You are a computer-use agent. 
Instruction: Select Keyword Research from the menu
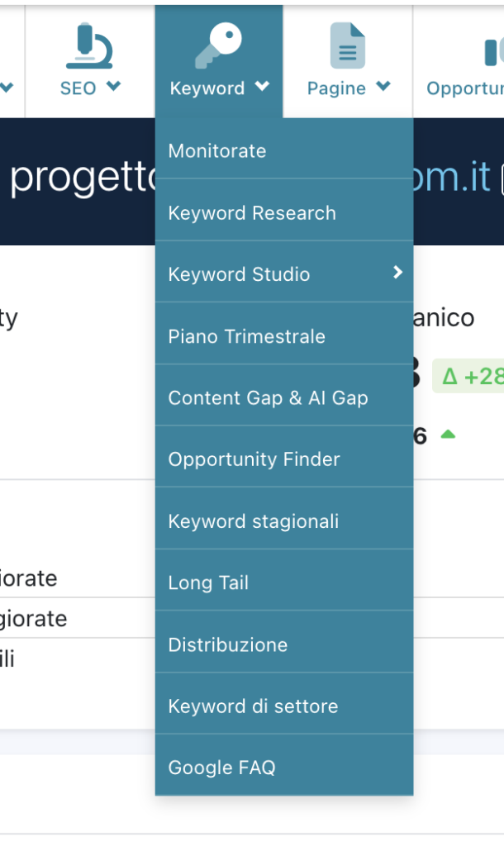[x=252, y=213]
